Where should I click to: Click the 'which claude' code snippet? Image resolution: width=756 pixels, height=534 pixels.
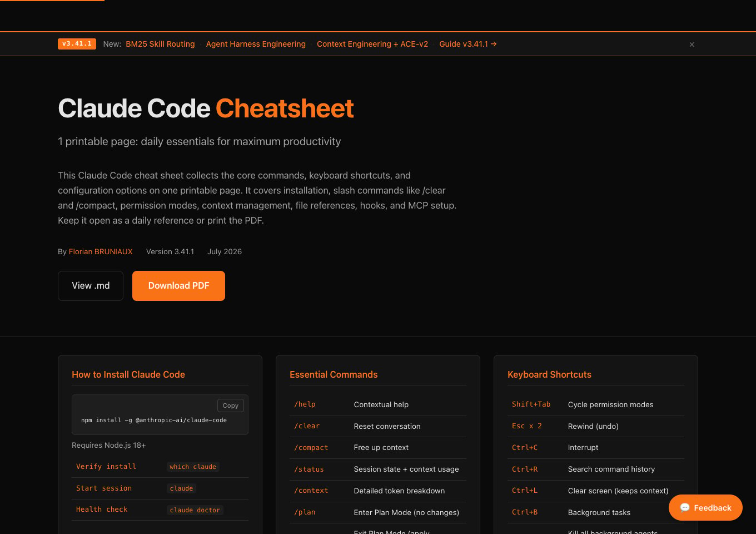193,467
